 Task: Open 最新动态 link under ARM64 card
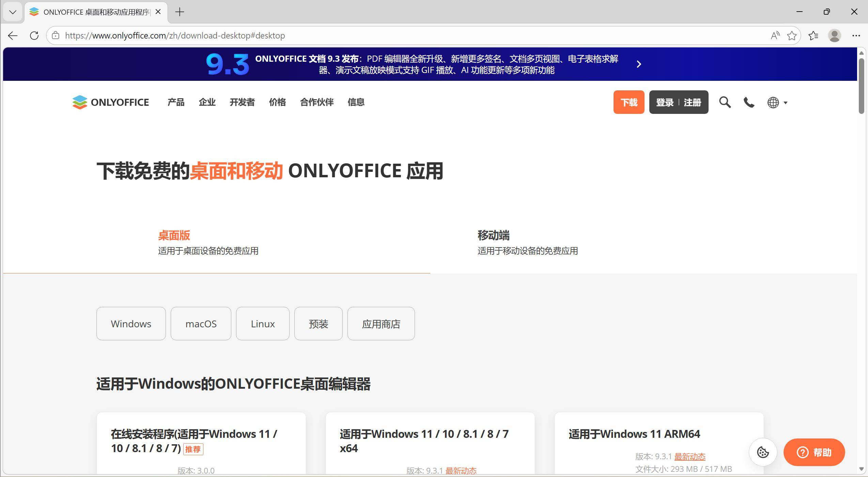pos(690,457)
